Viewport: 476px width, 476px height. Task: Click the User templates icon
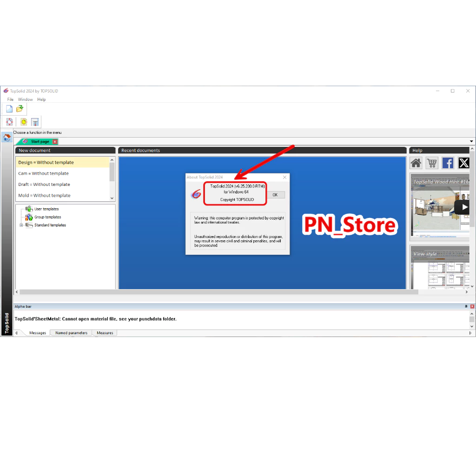coord(29,209)
